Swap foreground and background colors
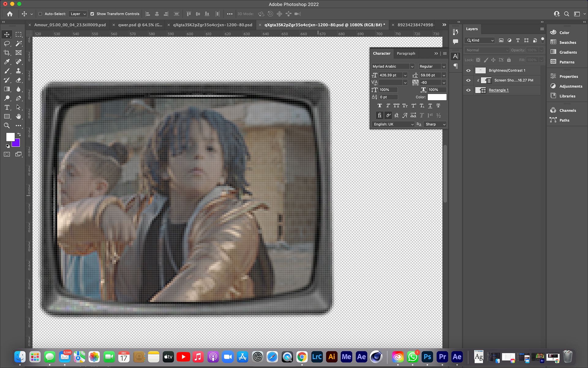588x368 pixels. pos(19,134)
